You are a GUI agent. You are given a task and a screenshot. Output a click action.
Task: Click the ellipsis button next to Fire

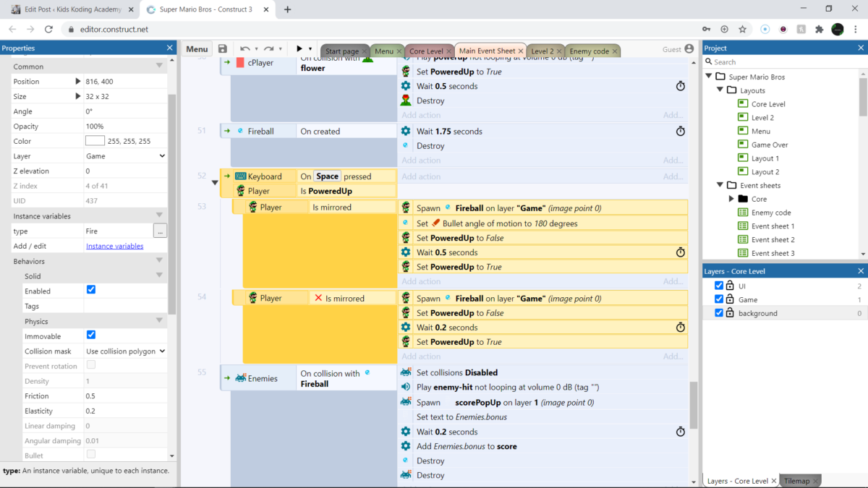pyautogui.click(x=161, y=231)
